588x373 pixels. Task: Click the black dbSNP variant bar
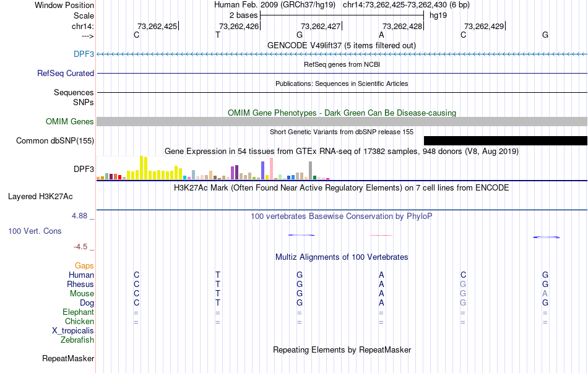[x=506, y=140]
